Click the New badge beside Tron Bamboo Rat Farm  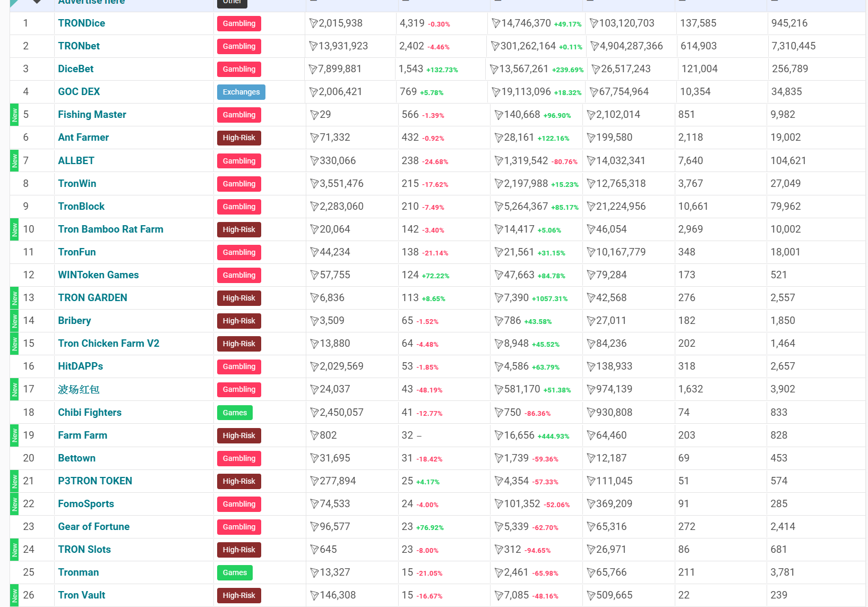pos(14,229)
